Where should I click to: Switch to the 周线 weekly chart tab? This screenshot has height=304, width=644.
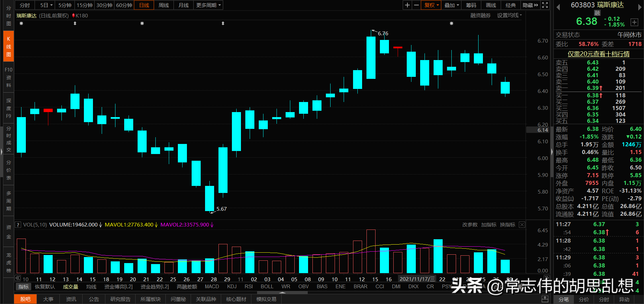[x=163, y=5]
